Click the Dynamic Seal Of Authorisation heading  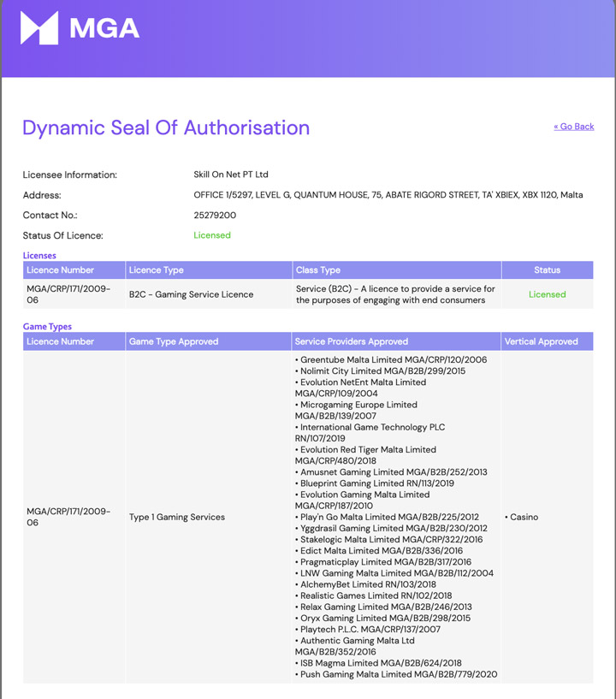166,128
